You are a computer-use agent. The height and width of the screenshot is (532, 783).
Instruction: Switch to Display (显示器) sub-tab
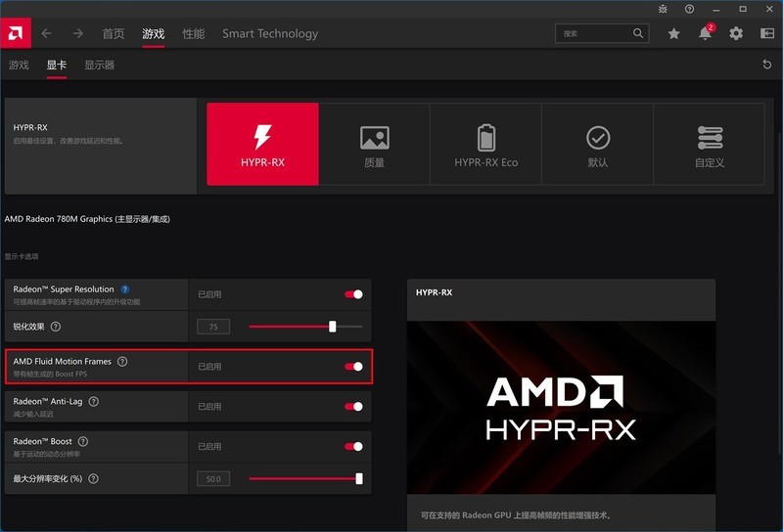[100, 65]
